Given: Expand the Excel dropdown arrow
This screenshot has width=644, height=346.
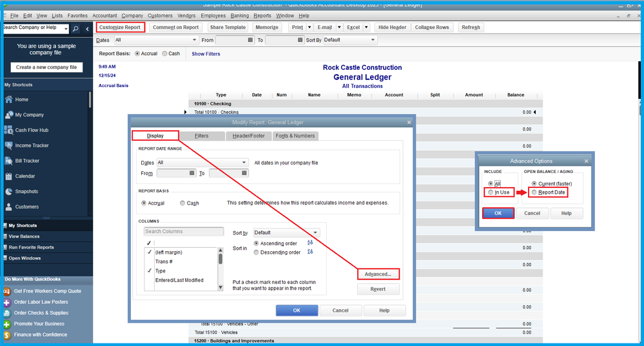Looking at the screenshot, I should coord(366,27).
